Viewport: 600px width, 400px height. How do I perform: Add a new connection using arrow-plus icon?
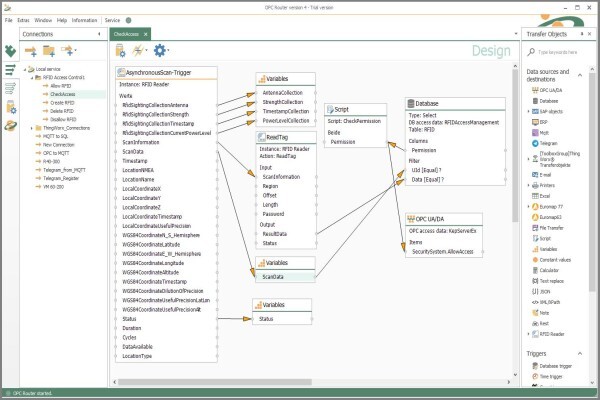coord(31,51)
